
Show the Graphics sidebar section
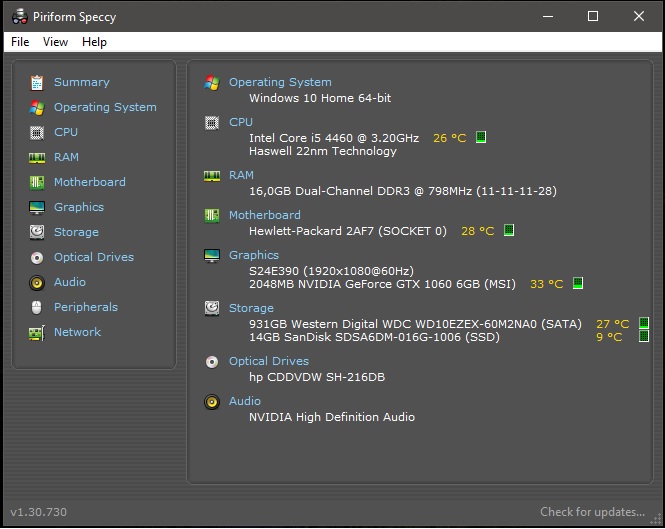click(x=78, y=207)
